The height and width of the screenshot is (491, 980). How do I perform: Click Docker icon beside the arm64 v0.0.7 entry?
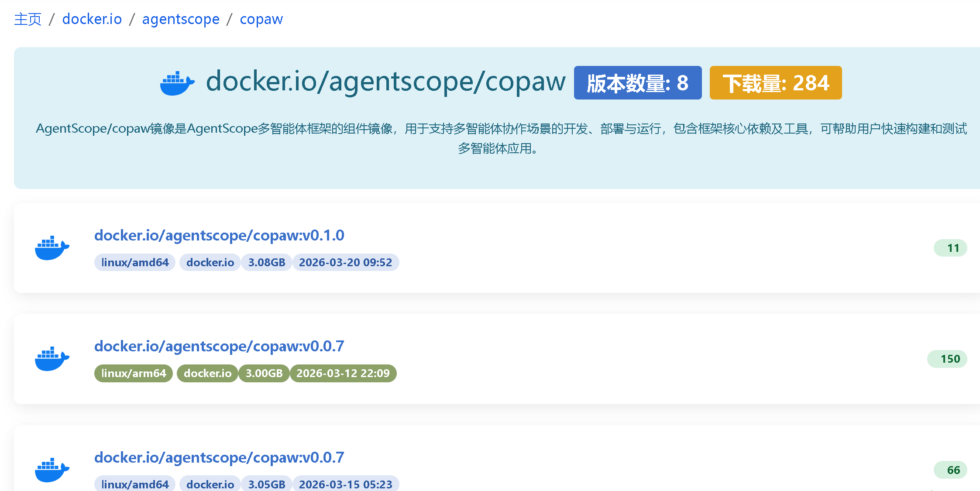tap(52, 359)
